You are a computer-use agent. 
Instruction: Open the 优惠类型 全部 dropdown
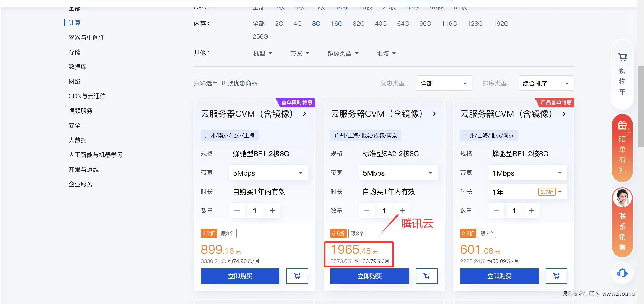[x=444, y=83]
